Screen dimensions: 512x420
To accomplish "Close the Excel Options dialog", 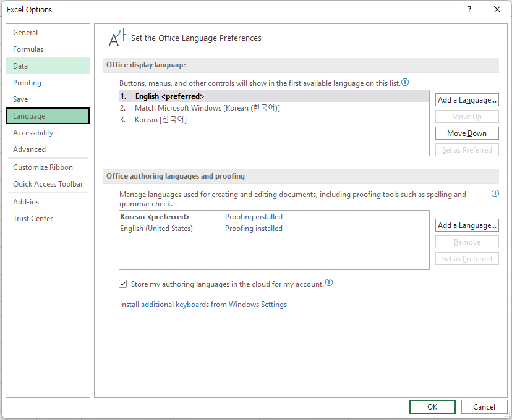I will [497, 9].
